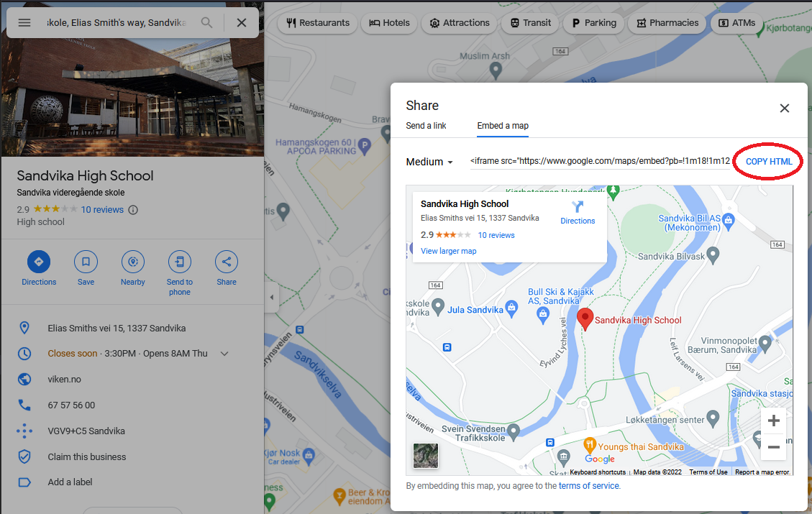Open the terms of service link
The width and height of the screenshot is (812, 514).
[589, 486]
